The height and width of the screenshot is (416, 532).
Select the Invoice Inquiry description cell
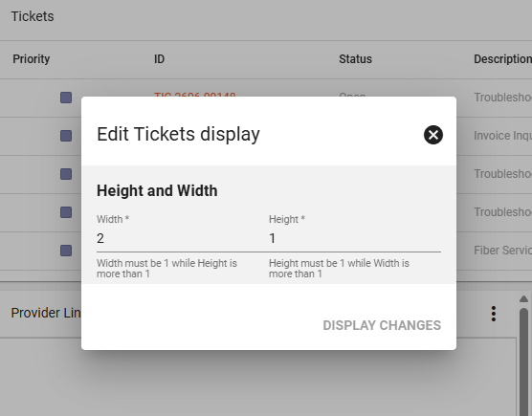pos(503,136)
